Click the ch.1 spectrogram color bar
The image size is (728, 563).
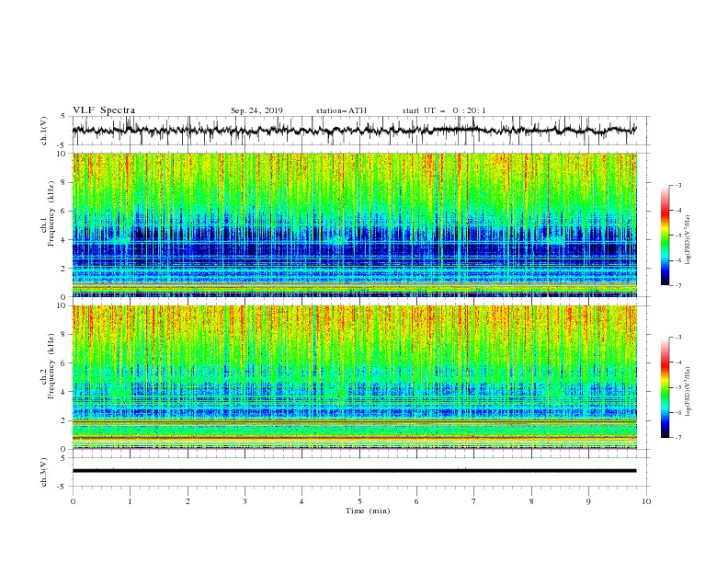[x=665, y=235]
